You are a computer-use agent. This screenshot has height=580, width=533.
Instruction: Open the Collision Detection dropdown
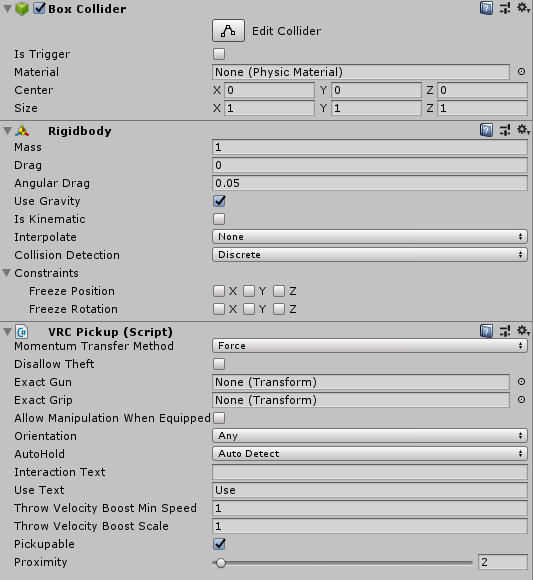click(370, 255)
